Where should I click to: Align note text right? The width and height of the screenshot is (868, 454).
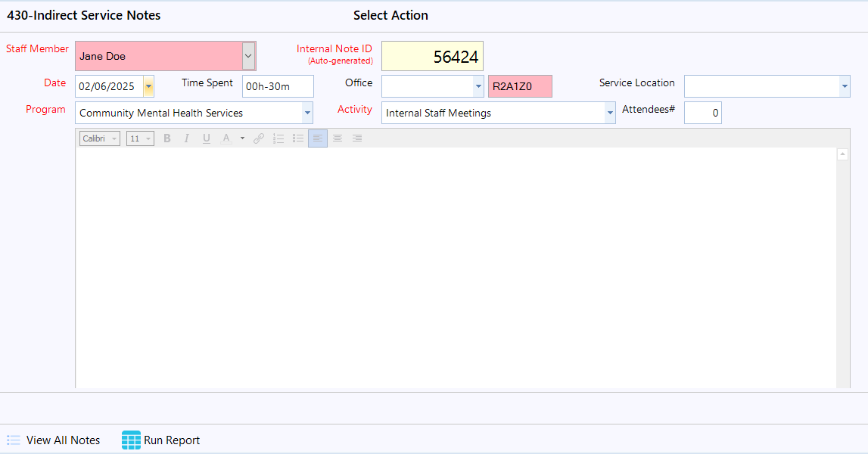pyautogui.click(x=357, y=138)
